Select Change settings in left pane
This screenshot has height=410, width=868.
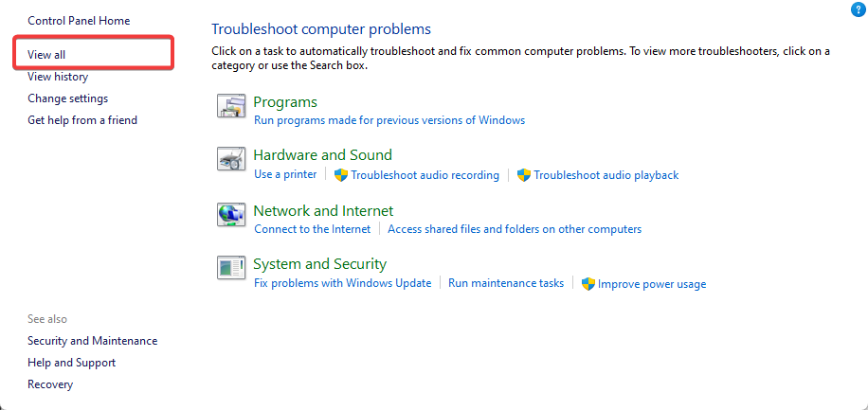67,98
